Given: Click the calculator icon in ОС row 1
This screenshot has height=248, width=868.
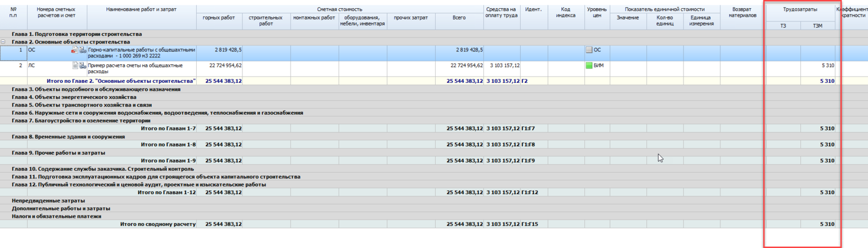Looking at the screenshot, I should tap(82, 50).
